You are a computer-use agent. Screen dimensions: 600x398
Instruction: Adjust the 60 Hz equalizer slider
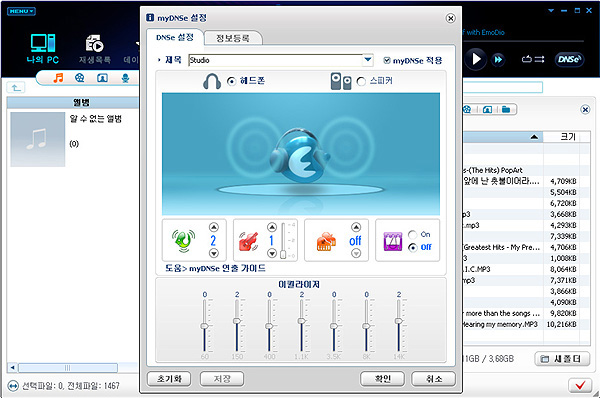(205, 325)
